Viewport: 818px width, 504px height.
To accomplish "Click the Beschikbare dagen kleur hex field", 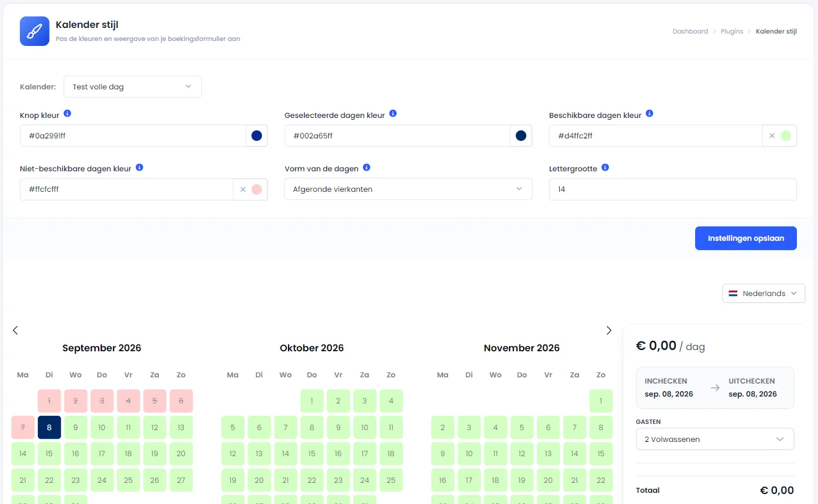I will pyautogui.click(x=655, y=136).
